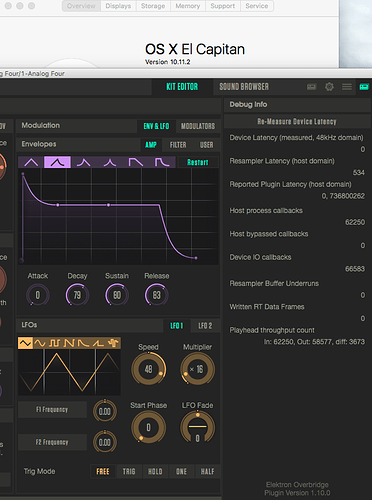Set Trig Mode to HALF
Viewport: 372px width, 500px height.
tap(207, 471)
